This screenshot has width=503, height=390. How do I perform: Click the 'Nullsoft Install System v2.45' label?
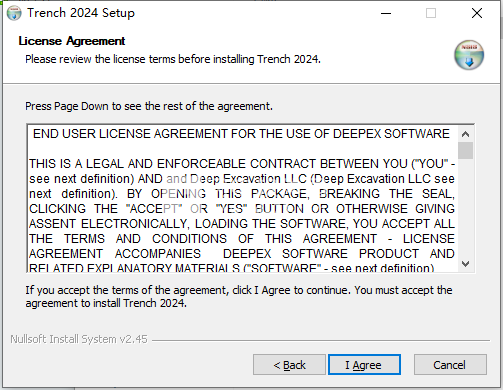tap(79, 339)
